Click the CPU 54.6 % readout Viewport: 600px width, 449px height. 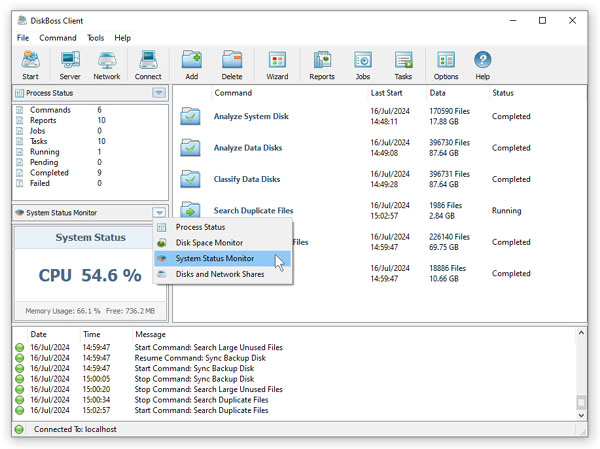click(90, 275)
